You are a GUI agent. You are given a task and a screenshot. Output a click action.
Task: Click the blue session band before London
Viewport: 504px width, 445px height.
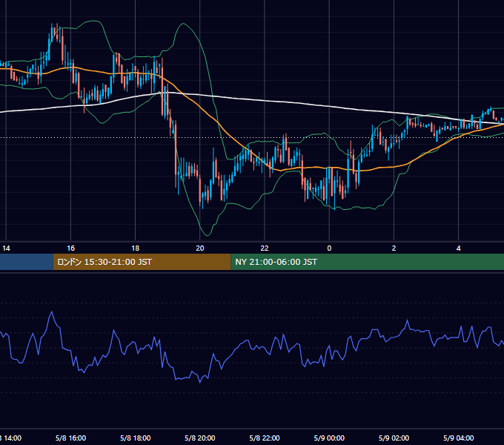pyautogui.click(x=27, y=262)
